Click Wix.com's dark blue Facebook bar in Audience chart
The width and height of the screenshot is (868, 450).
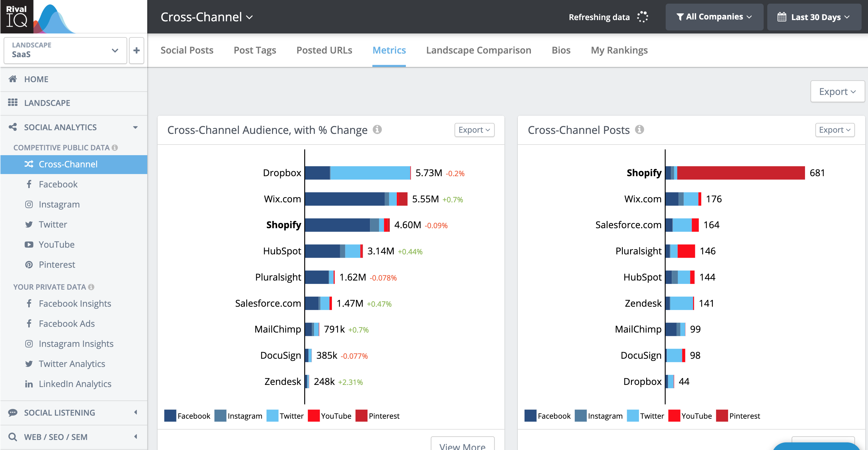[345, 199]
